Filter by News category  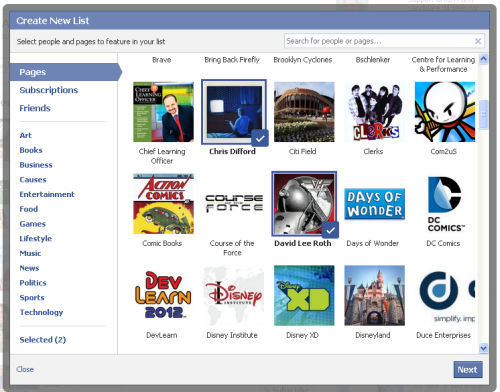[x=29, y=268]
